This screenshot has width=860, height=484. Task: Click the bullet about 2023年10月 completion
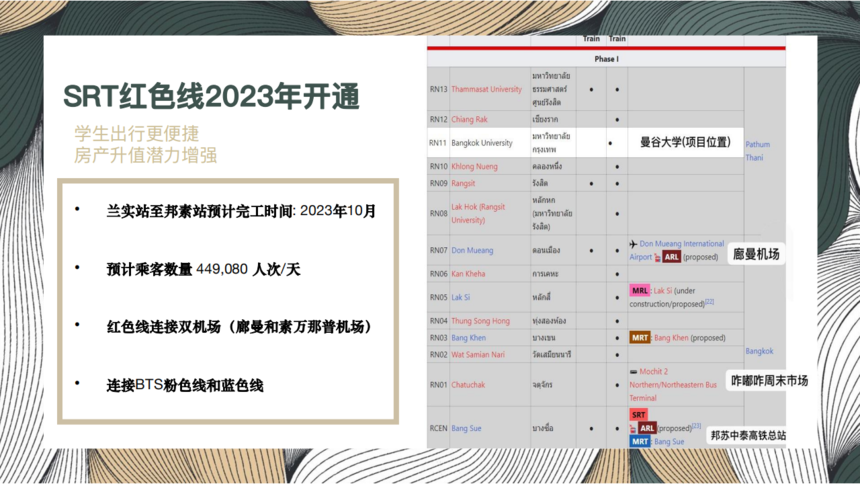point(241,211)
